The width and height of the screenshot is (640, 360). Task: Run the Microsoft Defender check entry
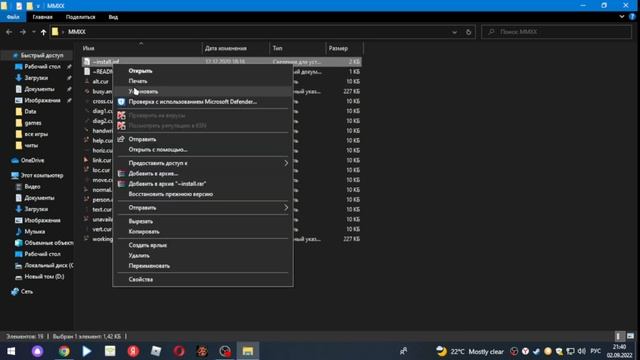(193, 102)
